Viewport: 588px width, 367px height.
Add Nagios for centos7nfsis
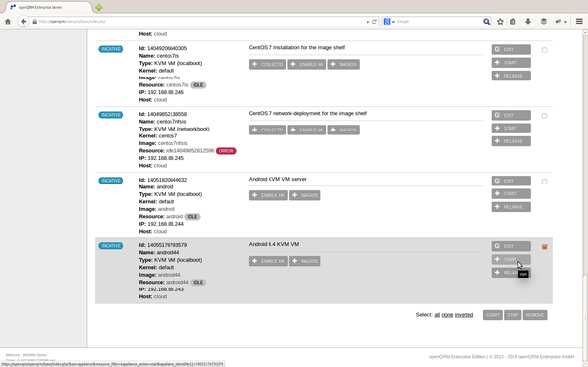coord(344,130)
